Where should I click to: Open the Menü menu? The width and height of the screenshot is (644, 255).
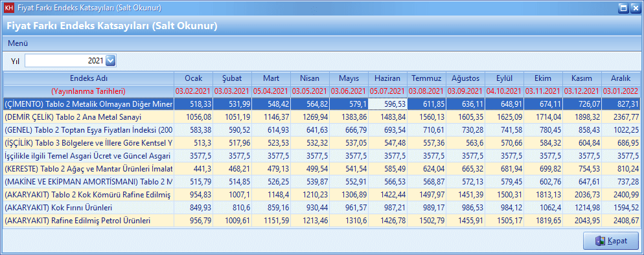(x=17, y=43)
